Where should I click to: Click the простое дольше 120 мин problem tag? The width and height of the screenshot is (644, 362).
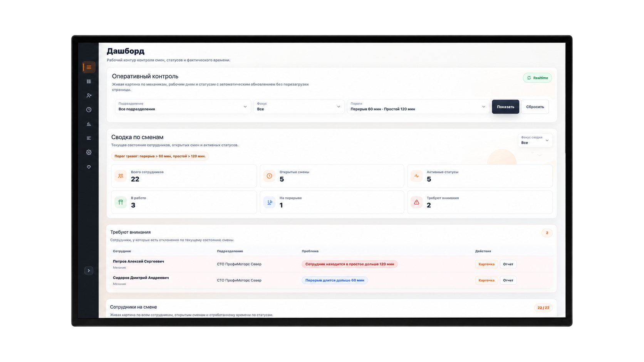[349, 264]
